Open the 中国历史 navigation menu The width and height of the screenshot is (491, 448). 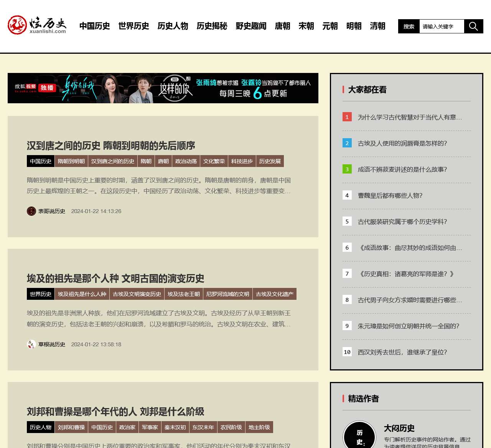point(94,26)
